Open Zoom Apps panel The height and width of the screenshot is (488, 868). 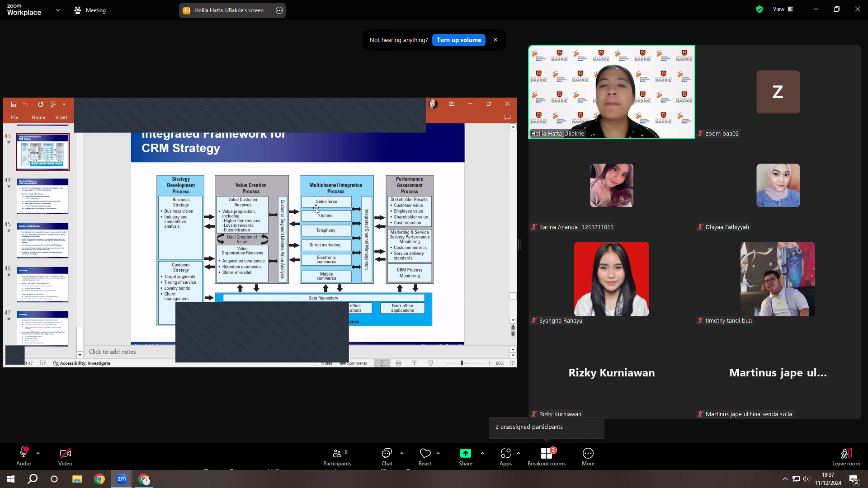506,456
